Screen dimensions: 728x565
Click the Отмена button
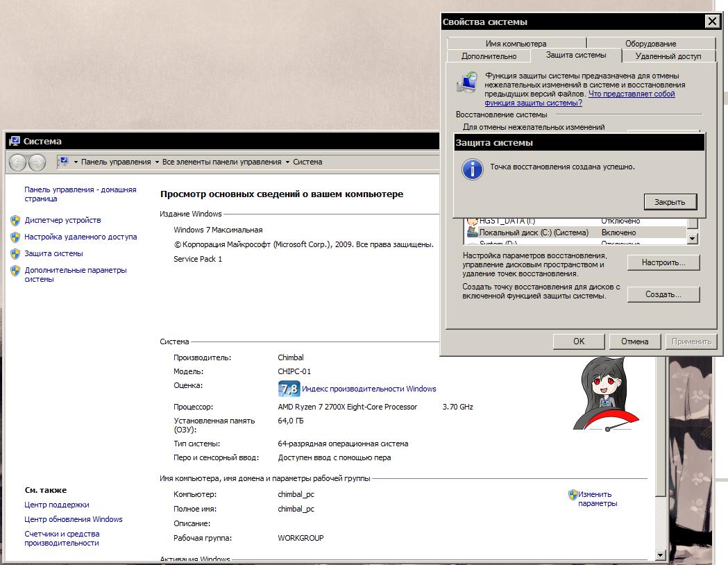[x=635, y=341]
